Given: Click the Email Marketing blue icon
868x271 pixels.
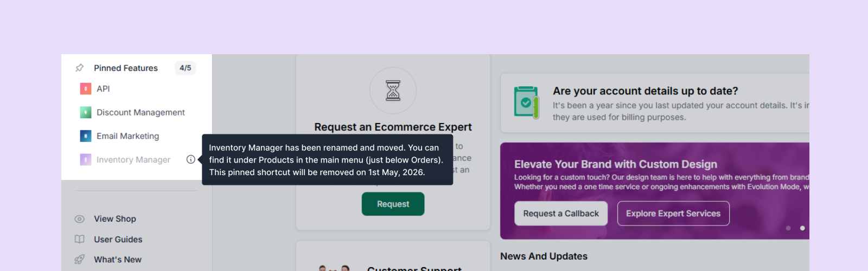Looking at the screenshot, I should (x=86, y=136).
